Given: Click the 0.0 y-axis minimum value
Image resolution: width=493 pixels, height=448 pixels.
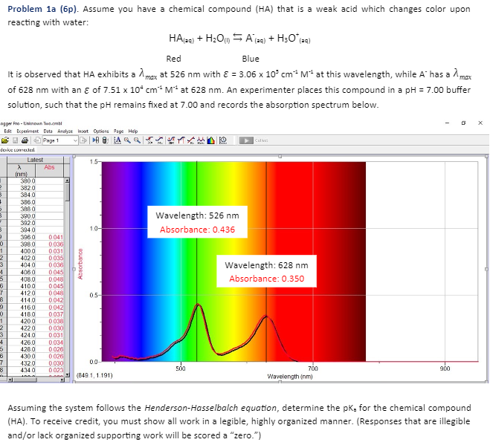Looking at the screenshot, I should click(x=94, y=362).
